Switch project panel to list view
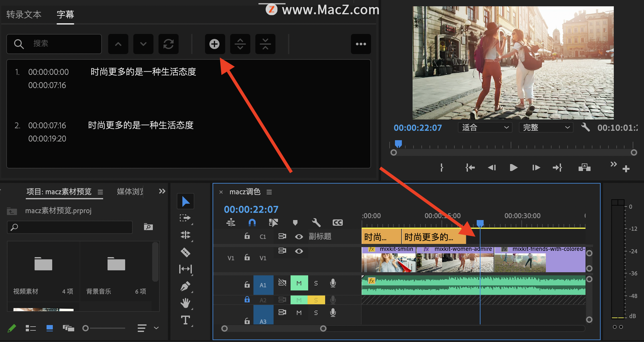Viewport: 644px width, 342px height. click(x=31, y=328)
